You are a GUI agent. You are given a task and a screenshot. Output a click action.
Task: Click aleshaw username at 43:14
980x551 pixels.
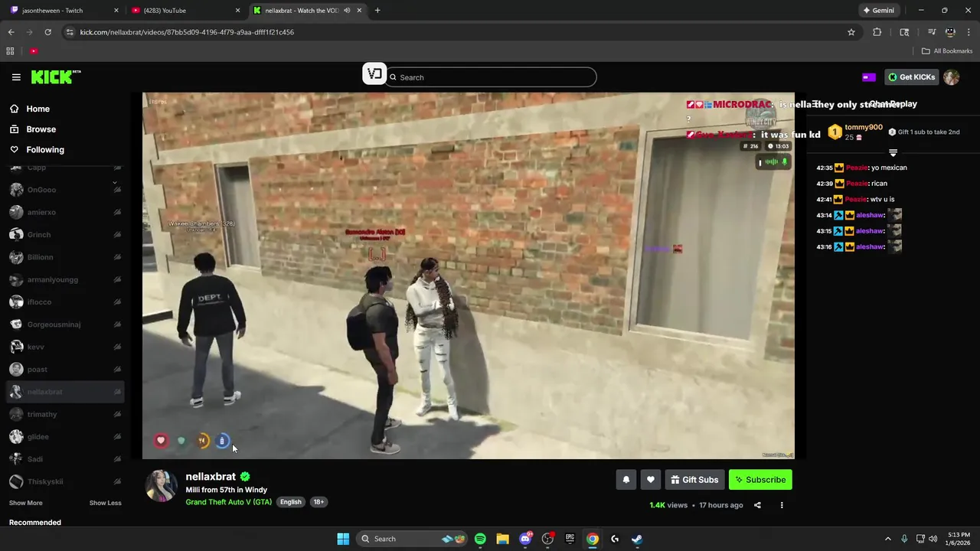(870, 215)
